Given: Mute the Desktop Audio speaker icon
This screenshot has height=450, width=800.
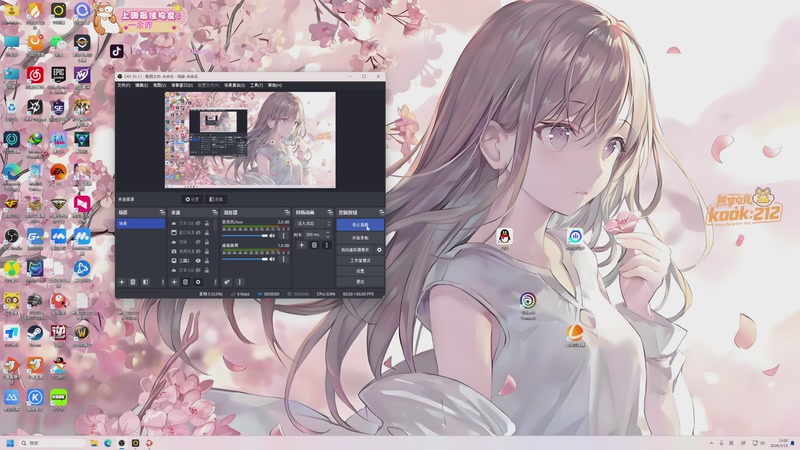Looking at the screenshot, I should tap(272, 259).
